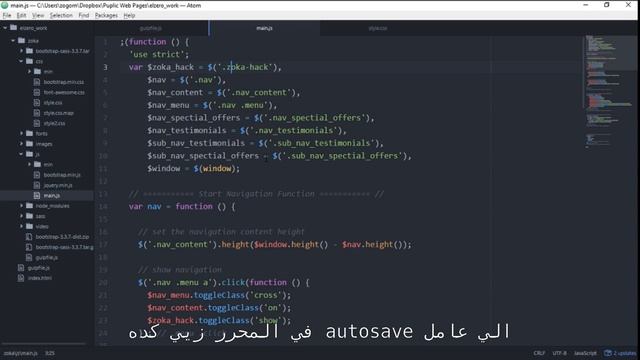Open the Packages menu
The height and width of the screenshot is (360, 640).
106,16
